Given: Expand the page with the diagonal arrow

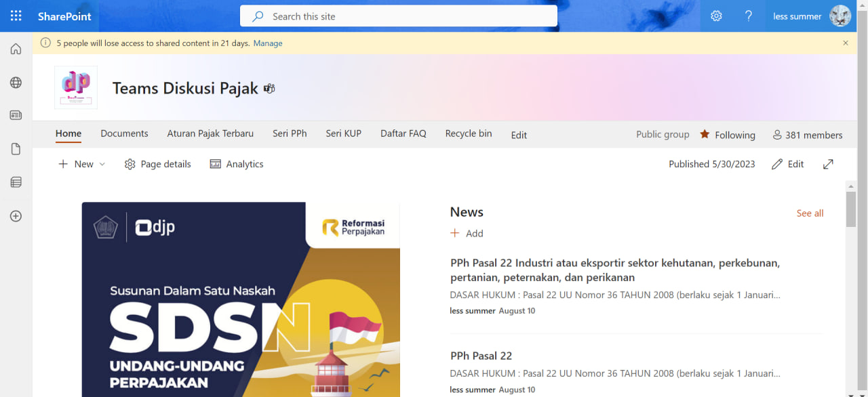Looking at the screenshot, I should (828, 163).
